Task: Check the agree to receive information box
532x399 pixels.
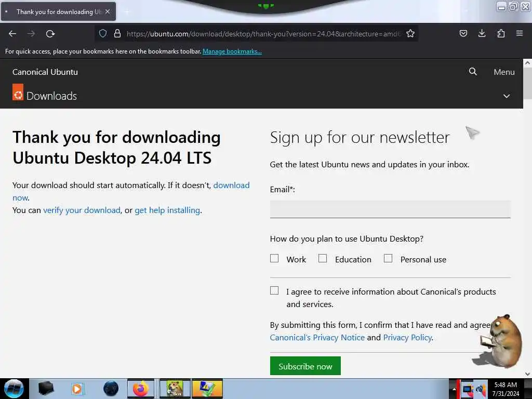Action: pos(274,291)
